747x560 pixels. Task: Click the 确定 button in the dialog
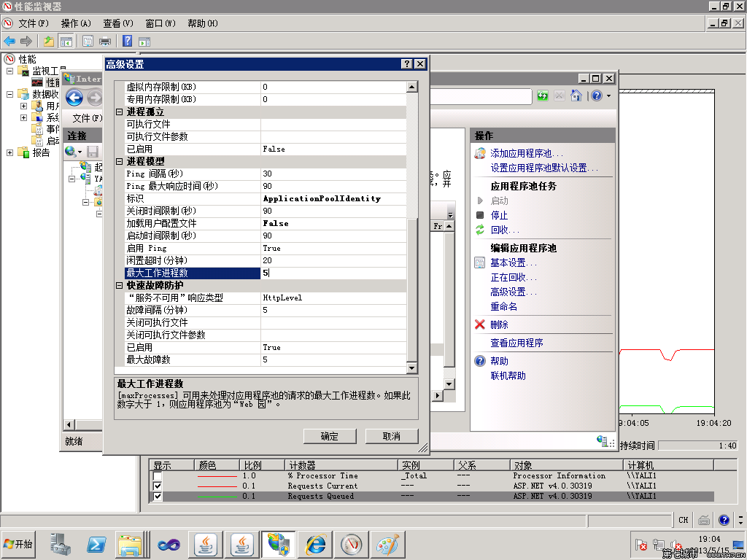coord(329,436)
